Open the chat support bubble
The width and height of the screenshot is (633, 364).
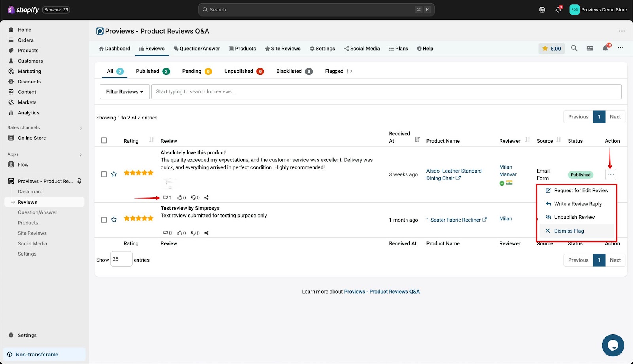point(613,345)
